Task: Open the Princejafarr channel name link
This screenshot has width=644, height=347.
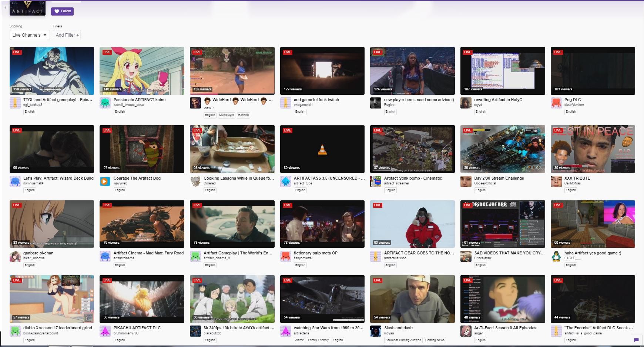Action: pos(483,258)
